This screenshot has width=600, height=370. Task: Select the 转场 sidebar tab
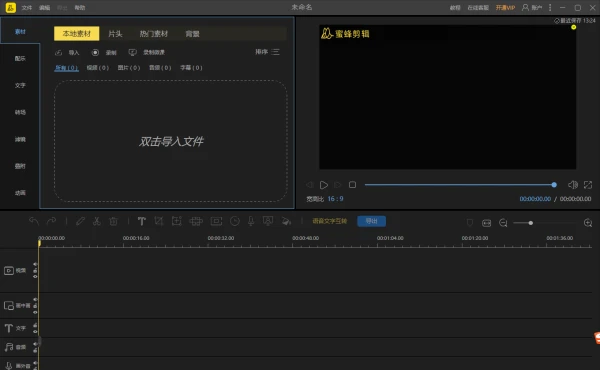[20, 112]
